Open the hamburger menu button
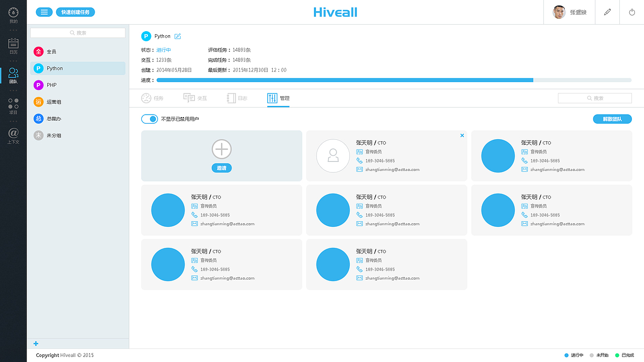 pos(44,12)
